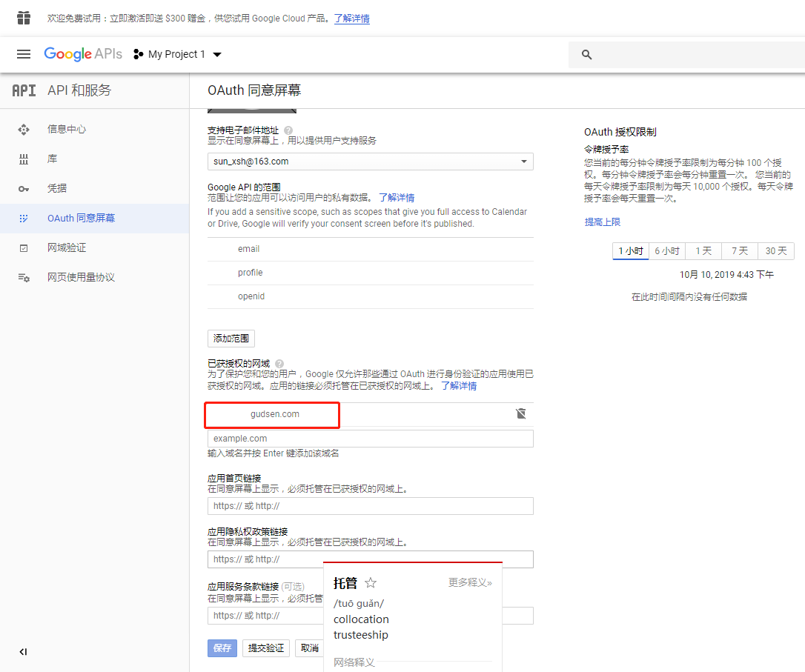
Task: Open the 提高上限 quota link
Action: click(603, 222)
